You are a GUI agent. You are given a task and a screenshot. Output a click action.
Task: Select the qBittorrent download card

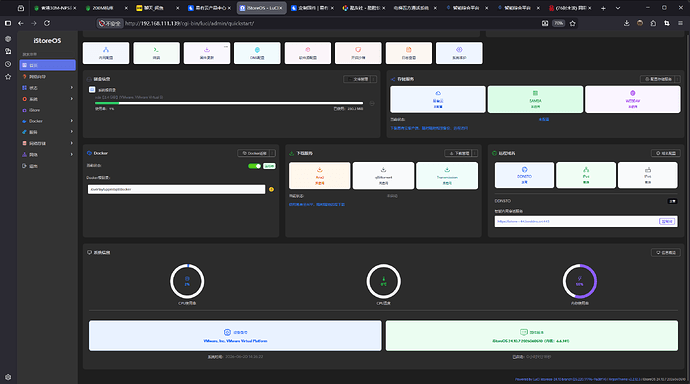tap(383, 176)
